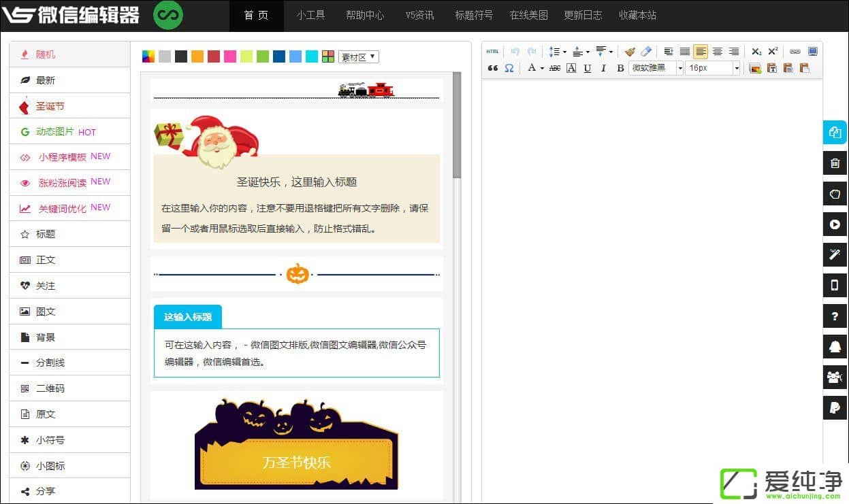Insert a blockquote
Screen dimensions: 849x504
pos(493,68)
